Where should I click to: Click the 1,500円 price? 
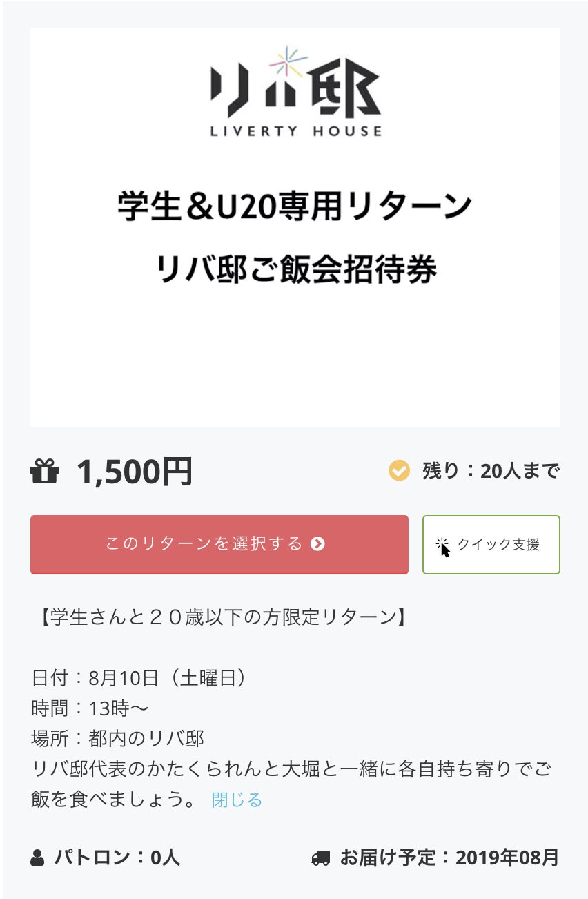[134, 472]
